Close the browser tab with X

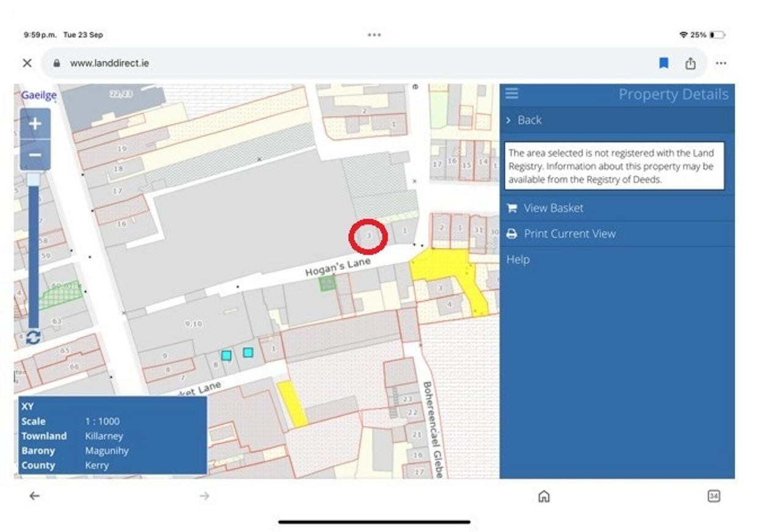pos(27,63)
